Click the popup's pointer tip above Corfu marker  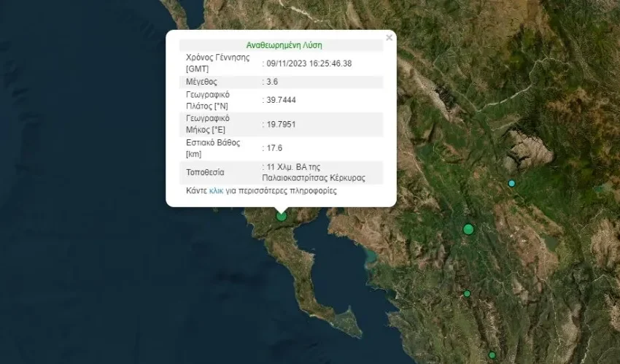click(282, 208)
